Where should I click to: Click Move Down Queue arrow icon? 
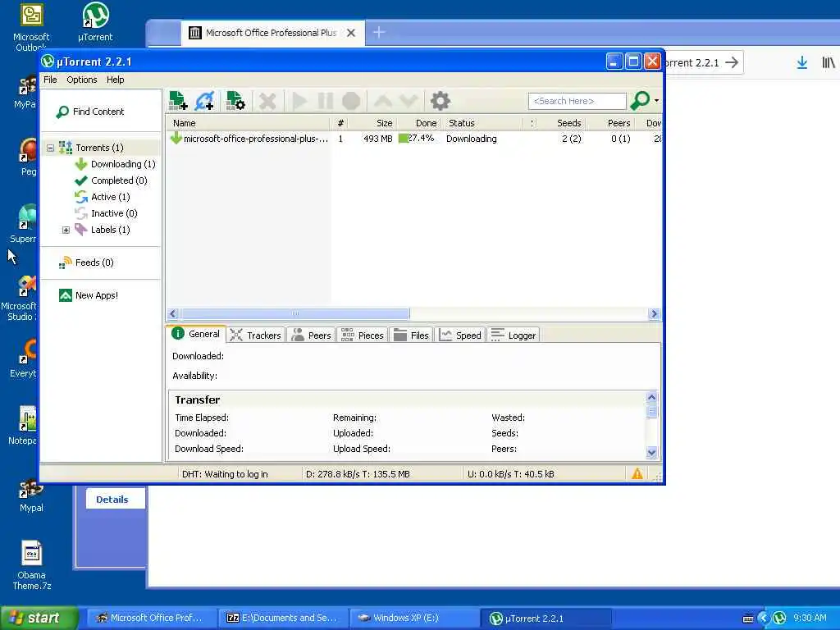[409, 101]
